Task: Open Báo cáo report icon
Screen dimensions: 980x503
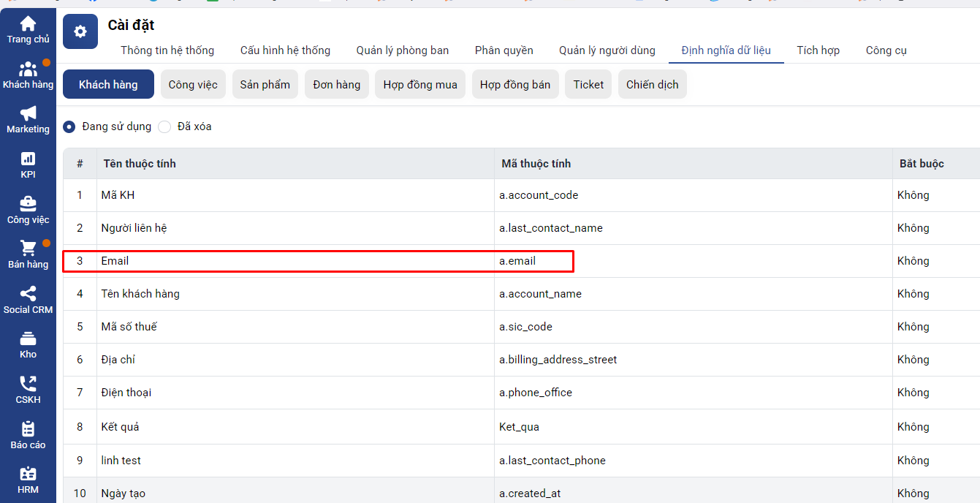Action: coord(28,429)
